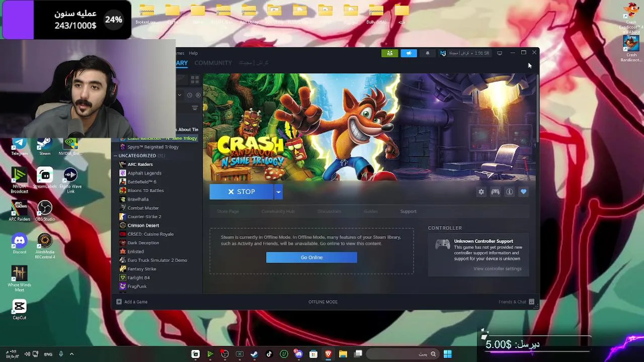Select Fantasy Strike in the library list
The width and height of the screenshot is (644, 362).
pyautogui.click(x=142, y=269)
